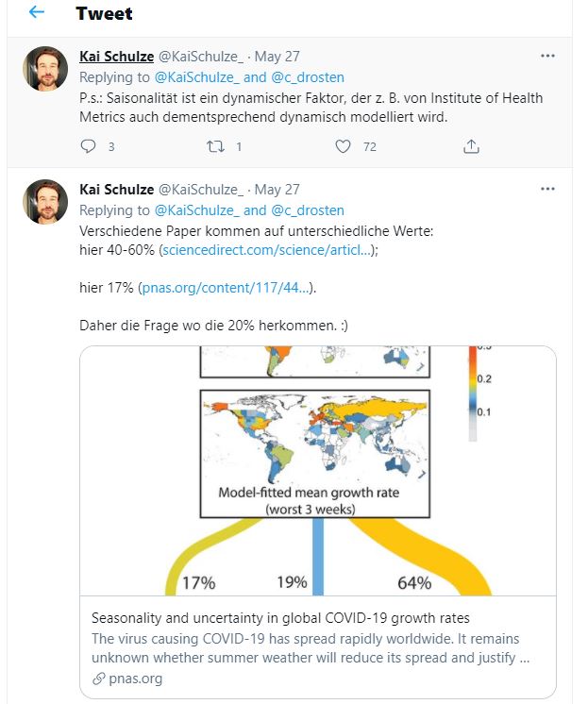Open the world map preview image
Image resolution: width=588 pixels, height=704 pixels.
(x=318, y=471)
